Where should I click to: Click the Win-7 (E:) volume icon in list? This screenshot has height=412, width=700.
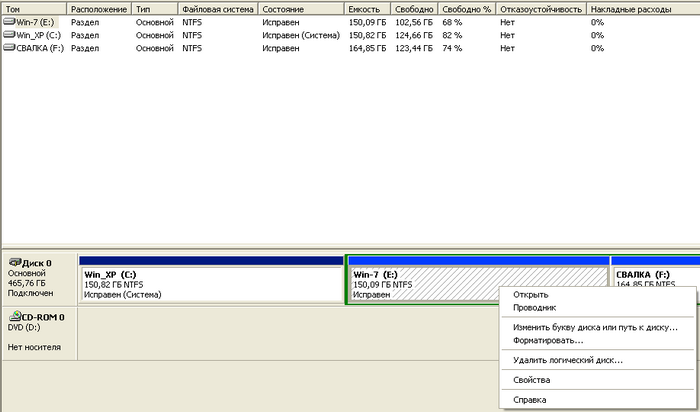(x=9, y=21)
